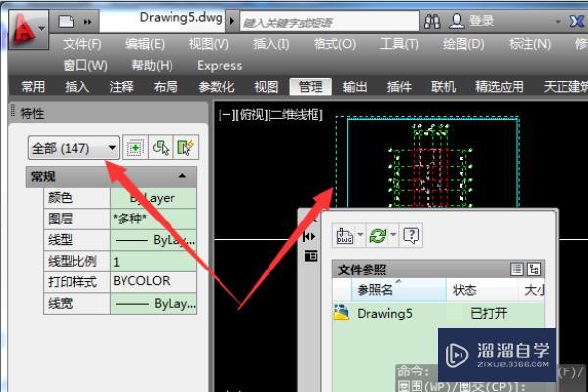
Task: Open the Express menu
Action: pyautogui.click(x=220, y=66)
